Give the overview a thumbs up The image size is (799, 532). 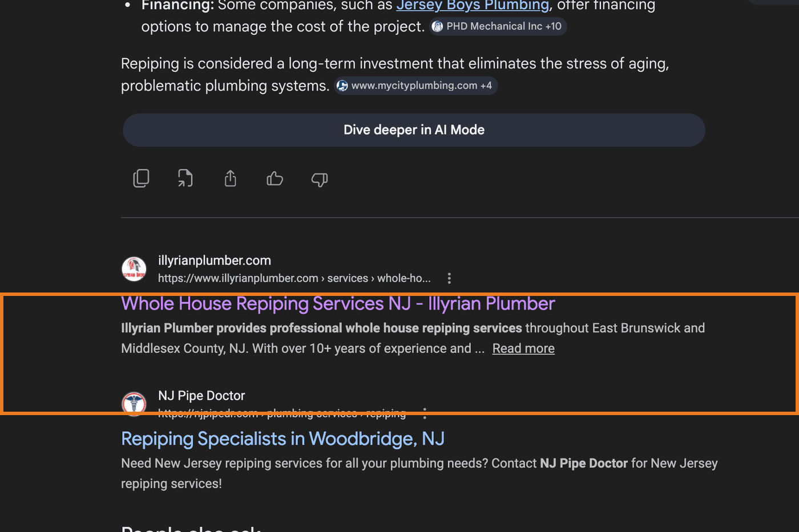point(275,179)
